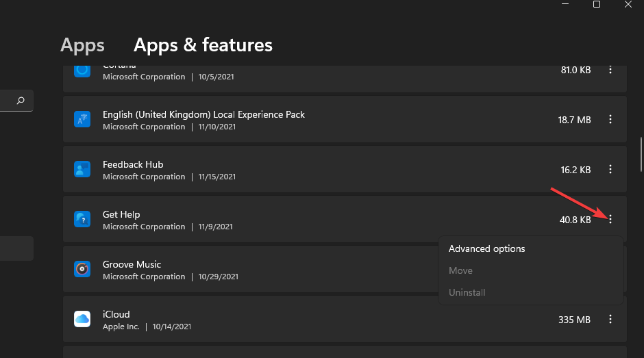Viewport: 644px width, 358px height.
Task: Click the Apps & features heading
Action: click(203, 45)
